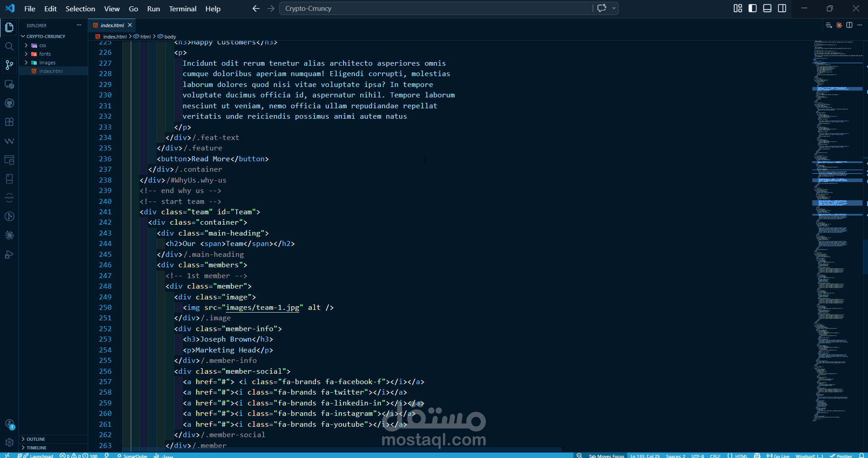Open the Go menu
The height and width of the screenshot is (458, 868).
click(x=134, y=9)
